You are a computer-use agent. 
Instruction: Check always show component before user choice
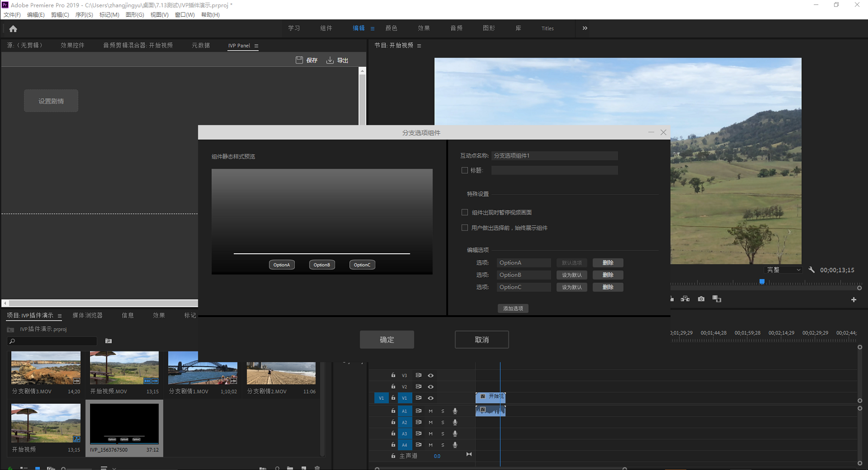pos(465,228)
